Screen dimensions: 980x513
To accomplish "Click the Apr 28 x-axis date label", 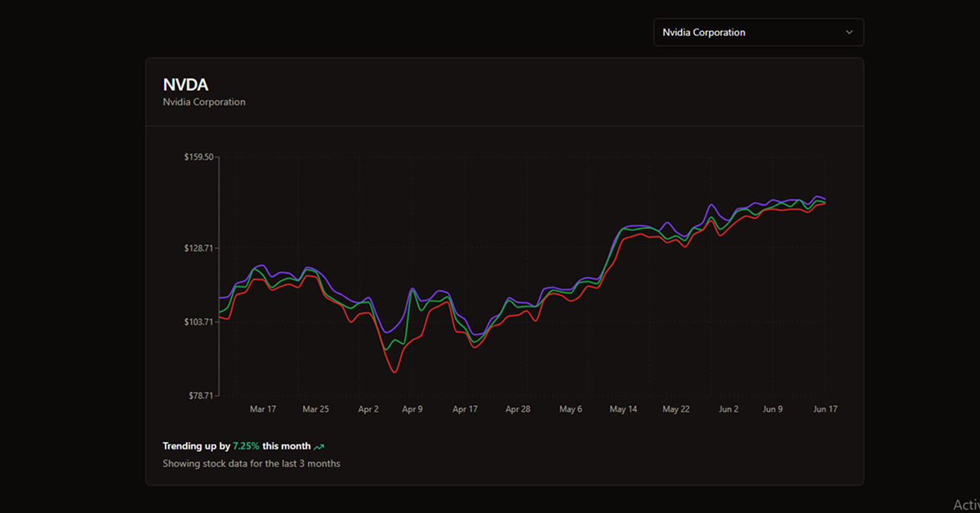I will 518,409.
